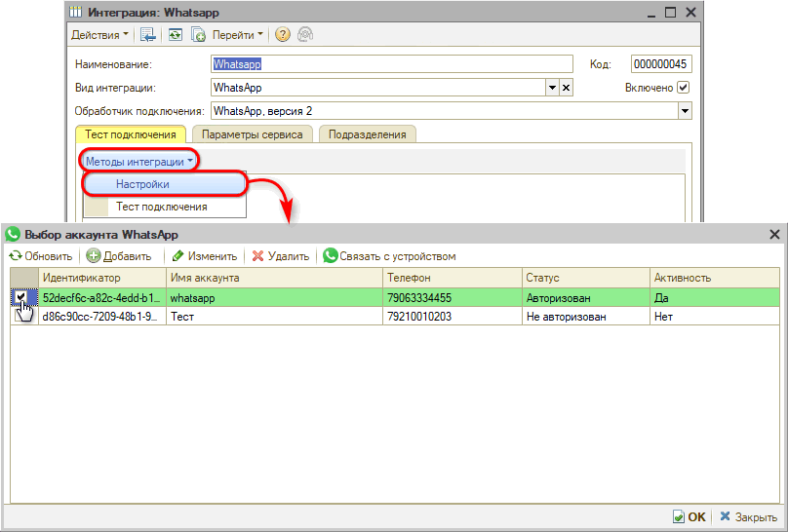The height and width of the screenshot is (532, 788).
Task: Open the Обработчик подключения dropdown
Action: [685, 111]
